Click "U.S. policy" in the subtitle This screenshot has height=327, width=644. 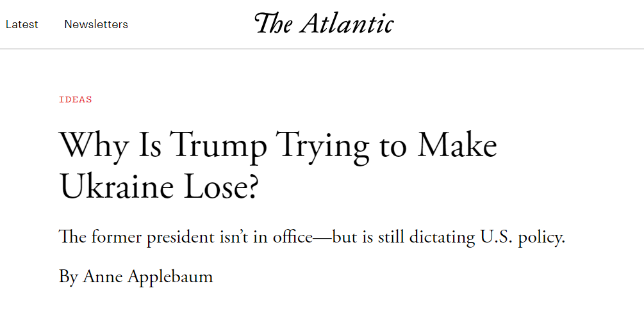coord(523,237)
